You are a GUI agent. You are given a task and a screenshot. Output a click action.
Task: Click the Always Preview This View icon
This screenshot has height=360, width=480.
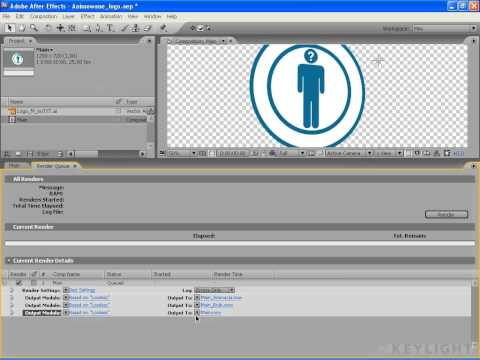point(162,153)
